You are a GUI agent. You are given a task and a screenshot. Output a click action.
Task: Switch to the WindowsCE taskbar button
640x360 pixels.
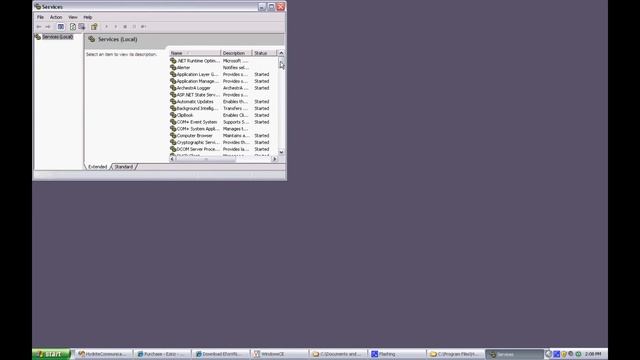tap(280, 354)
